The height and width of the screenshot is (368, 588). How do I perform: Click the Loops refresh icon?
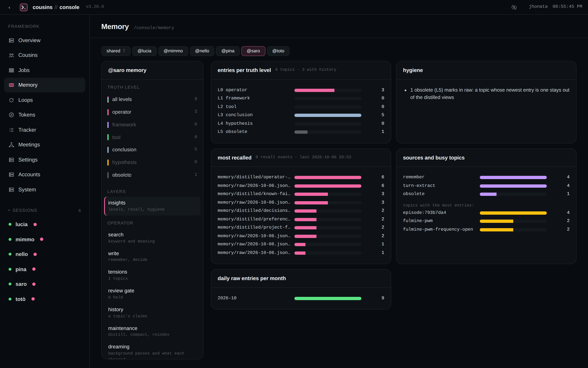point(11,100)
